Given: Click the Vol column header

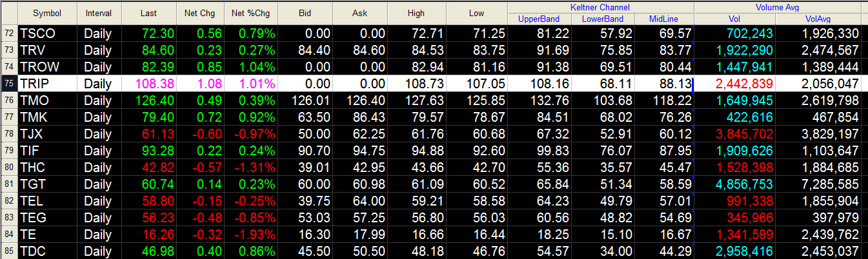Looking at the screenshot, I should coord(734,19).
